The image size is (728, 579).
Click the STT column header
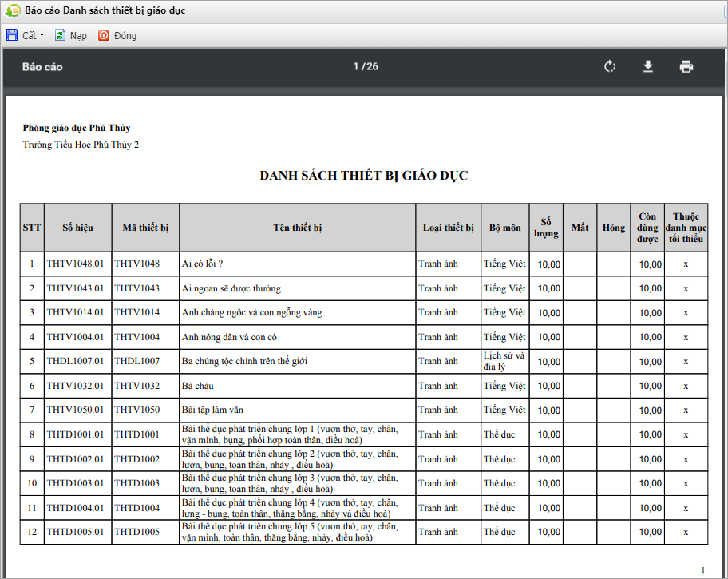[32, 228]
